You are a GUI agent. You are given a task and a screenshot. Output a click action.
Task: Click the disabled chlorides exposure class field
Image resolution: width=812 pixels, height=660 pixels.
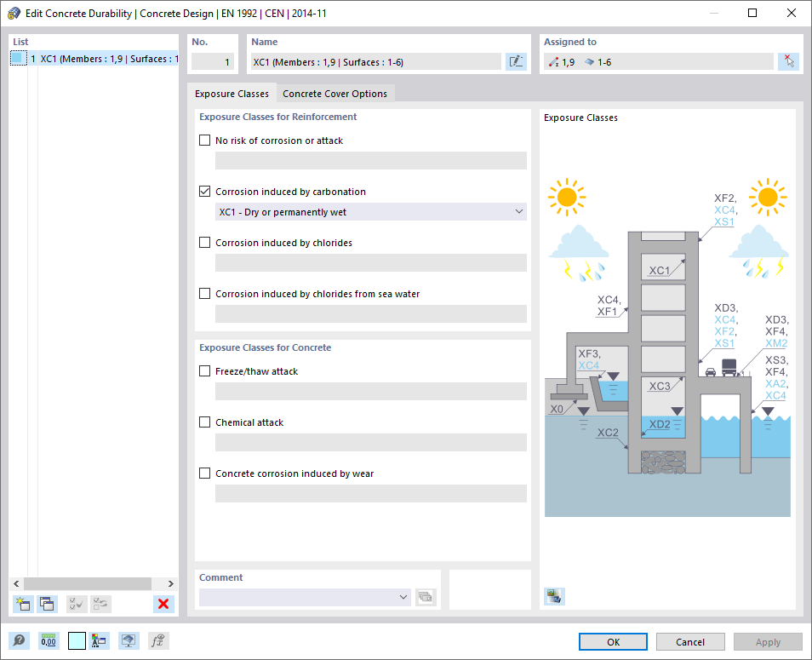[x=371, y=262]
